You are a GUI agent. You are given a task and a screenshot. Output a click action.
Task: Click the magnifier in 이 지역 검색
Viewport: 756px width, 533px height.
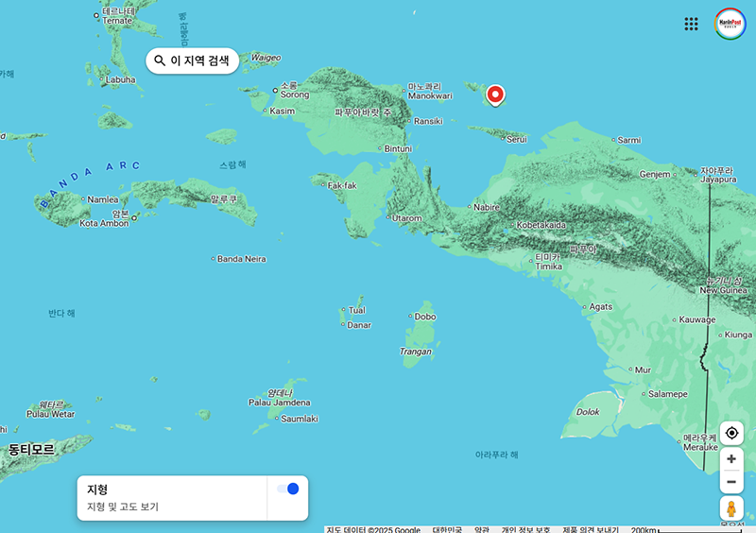click(160, 60)
